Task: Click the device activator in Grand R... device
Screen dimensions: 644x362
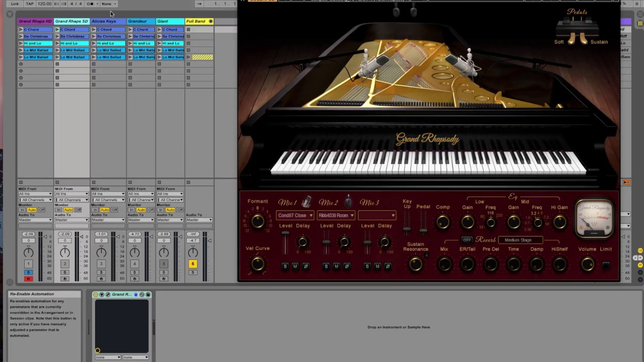Action: [x=96, y=295]
